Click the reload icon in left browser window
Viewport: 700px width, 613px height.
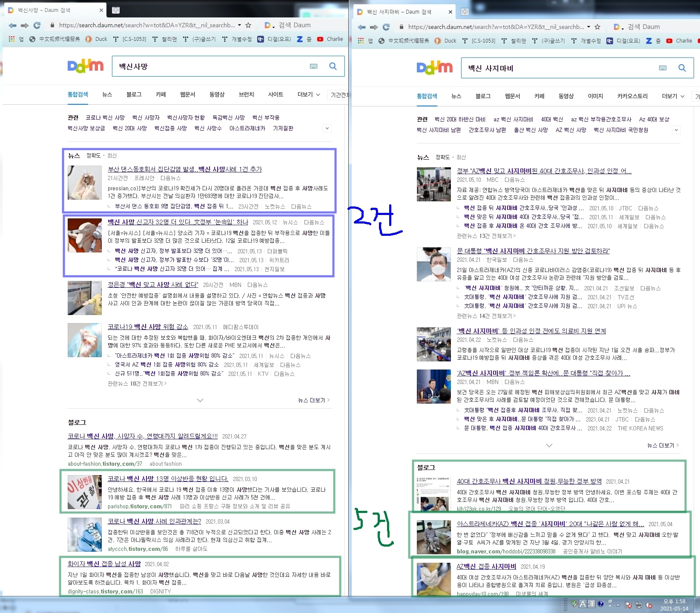(x=37, y=25)
